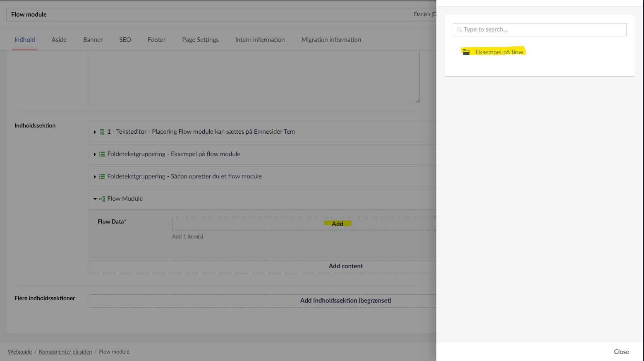Click the magnifier icon in the search box

(x=459, y=29)
